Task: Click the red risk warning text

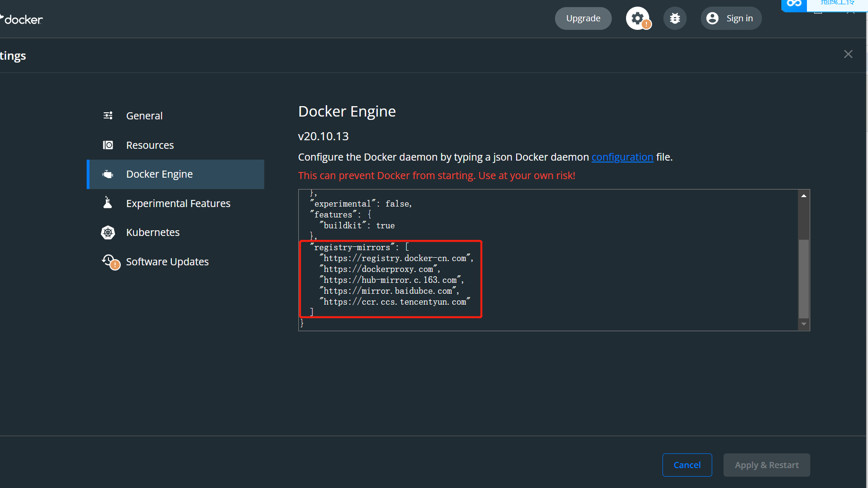Action: click(437, 176)
